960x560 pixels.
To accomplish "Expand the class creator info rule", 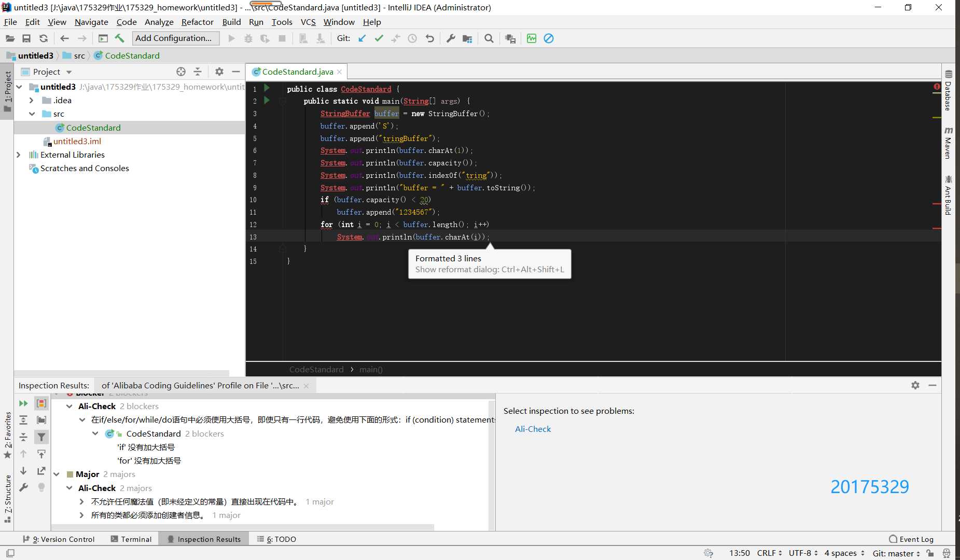I will click(x=82, y=515).
